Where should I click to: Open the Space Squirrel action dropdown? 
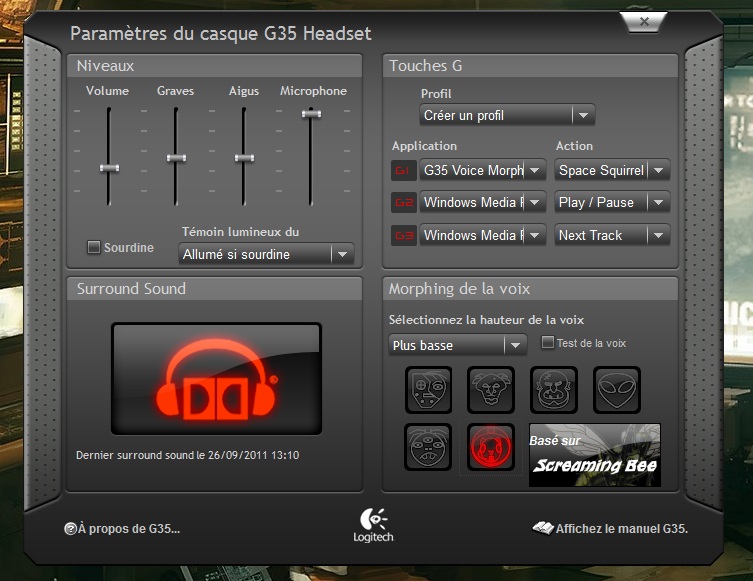click(612, 171)
